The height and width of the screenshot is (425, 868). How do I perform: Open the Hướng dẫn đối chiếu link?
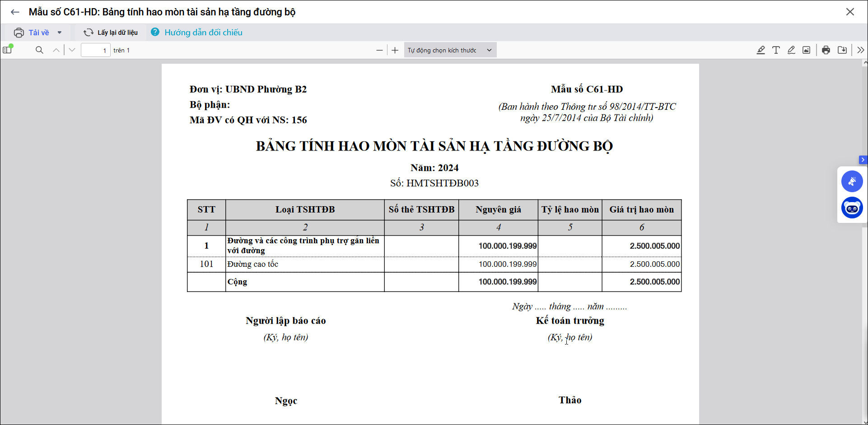(203, 33)
